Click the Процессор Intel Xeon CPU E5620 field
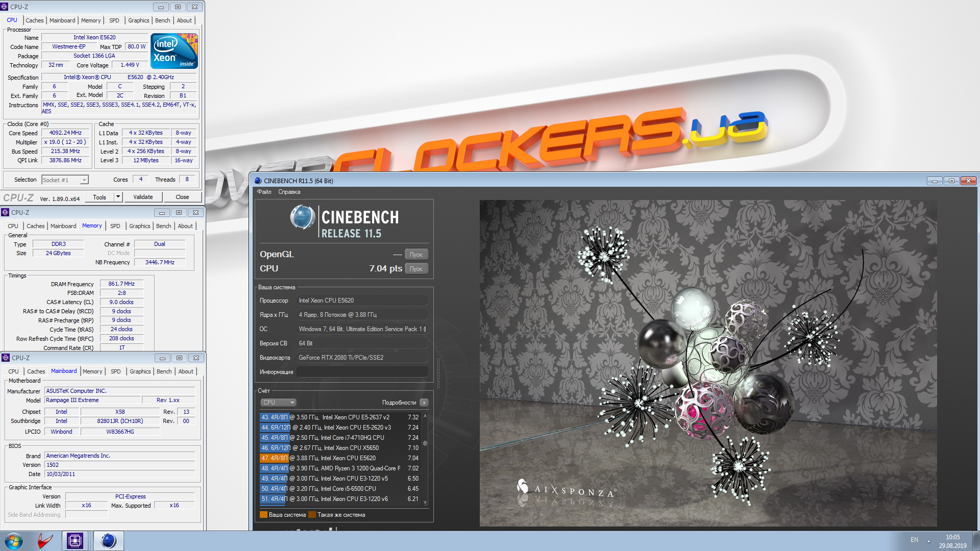This screenshot has height=551, width=980. click(x=362, y=300)
